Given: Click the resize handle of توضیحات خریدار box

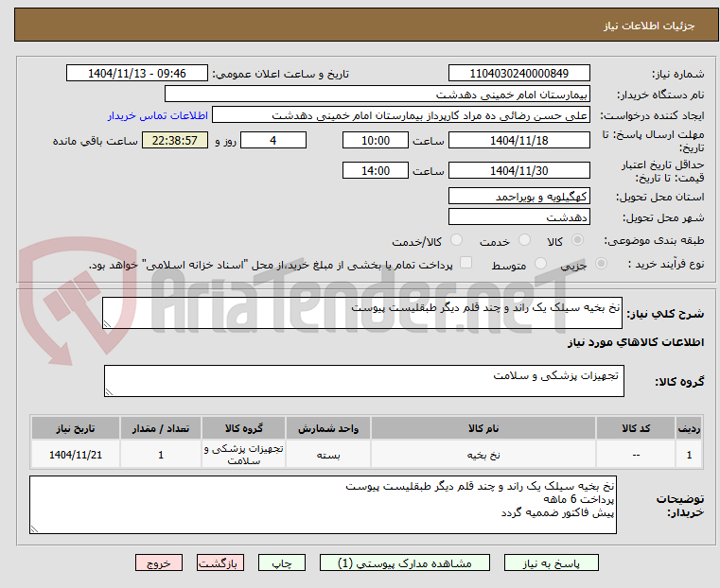Looking at the screenshot, I should (34, 528).
